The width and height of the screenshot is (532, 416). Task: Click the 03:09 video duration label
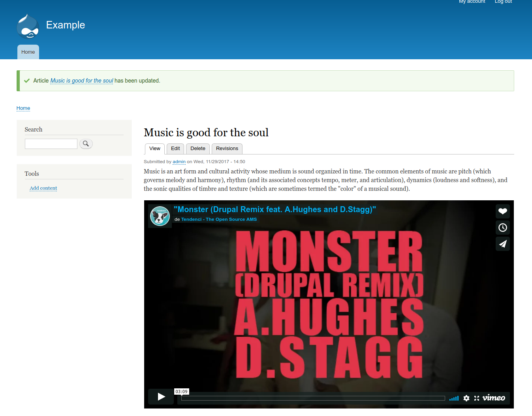tap(182, 392)
